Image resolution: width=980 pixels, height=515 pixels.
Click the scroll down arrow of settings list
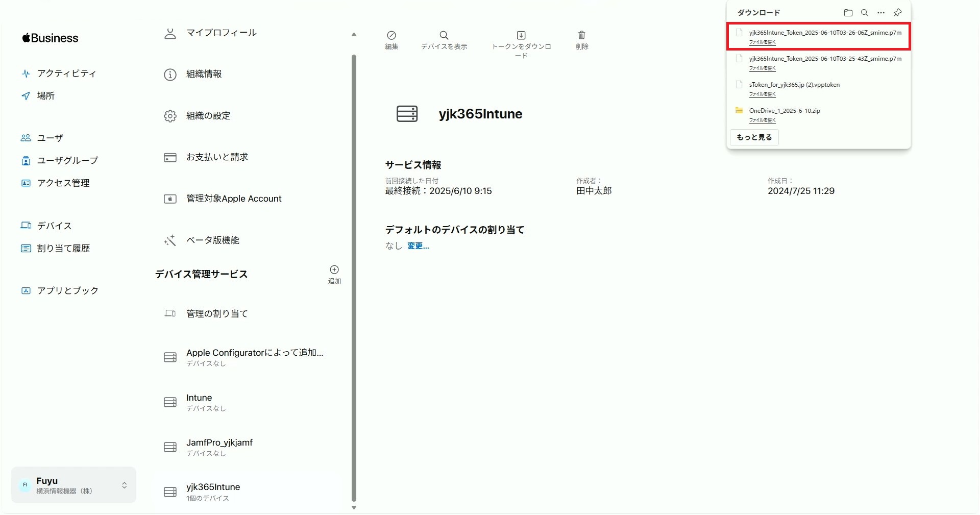pyautogui.click(x=354, y=508)
